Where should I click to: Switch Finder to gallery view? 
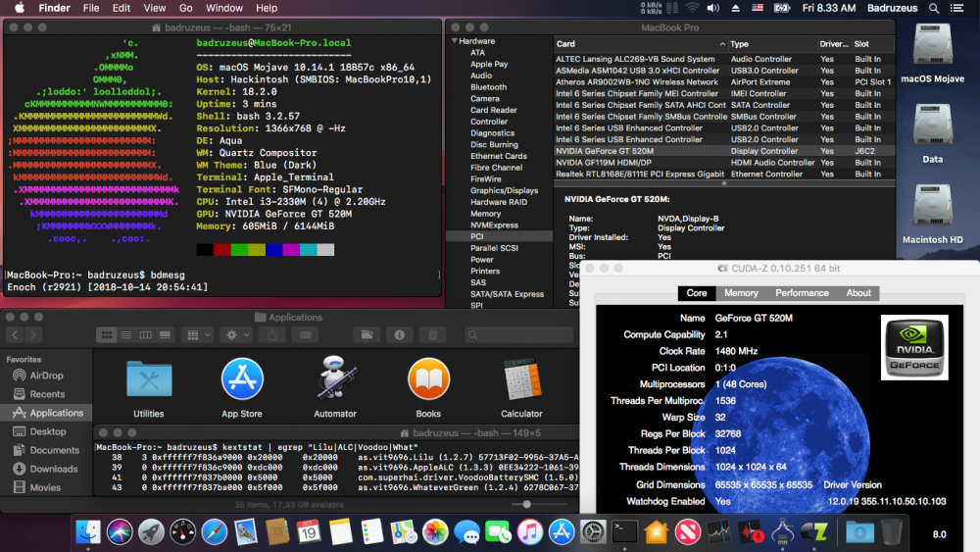click(x=165, y=335)
